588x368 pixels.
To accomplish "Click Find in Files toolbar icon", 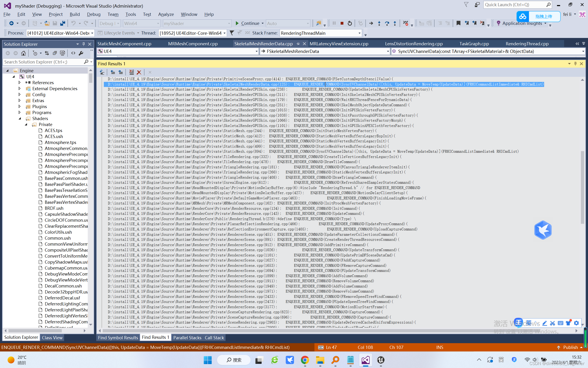I will coord(318,23).
